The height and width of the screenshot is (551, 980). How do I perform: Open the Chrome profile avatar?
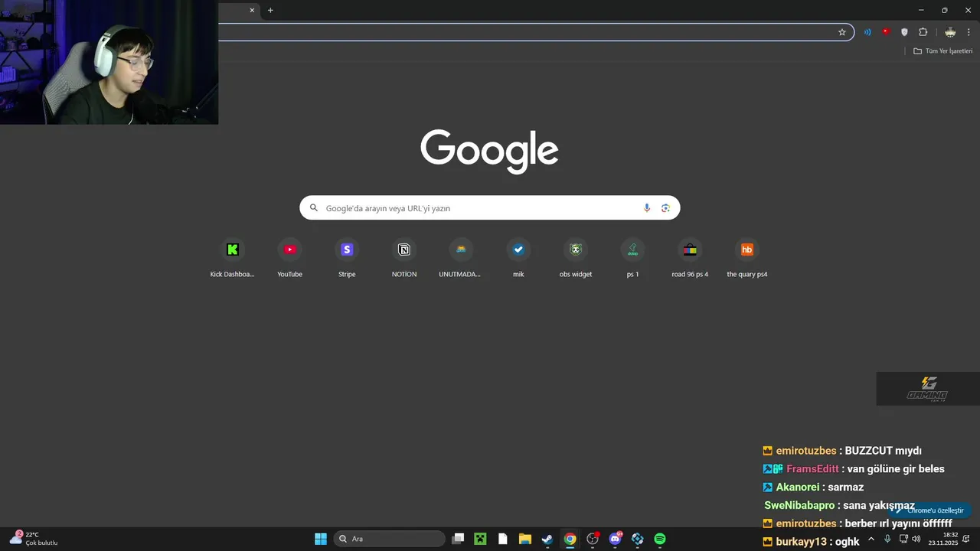(x=950, y=32)
